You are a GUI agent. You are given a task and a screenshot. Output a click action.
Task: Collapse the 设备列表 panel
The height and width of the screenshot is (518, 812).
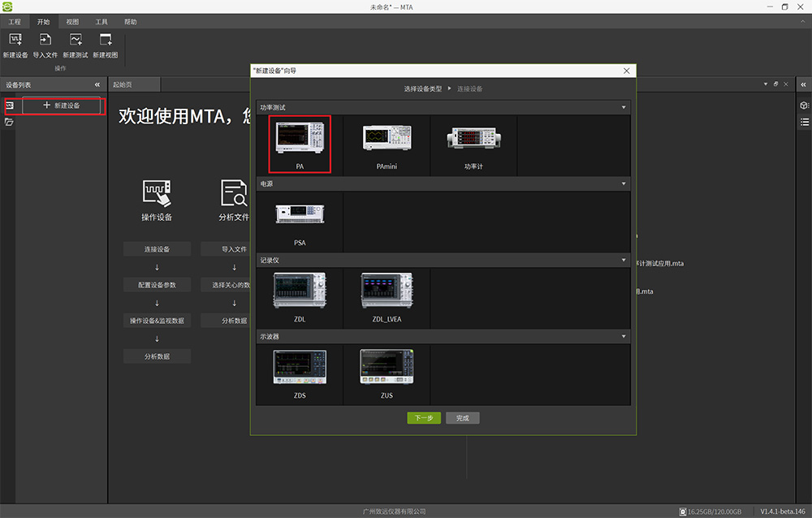[97, 84]
